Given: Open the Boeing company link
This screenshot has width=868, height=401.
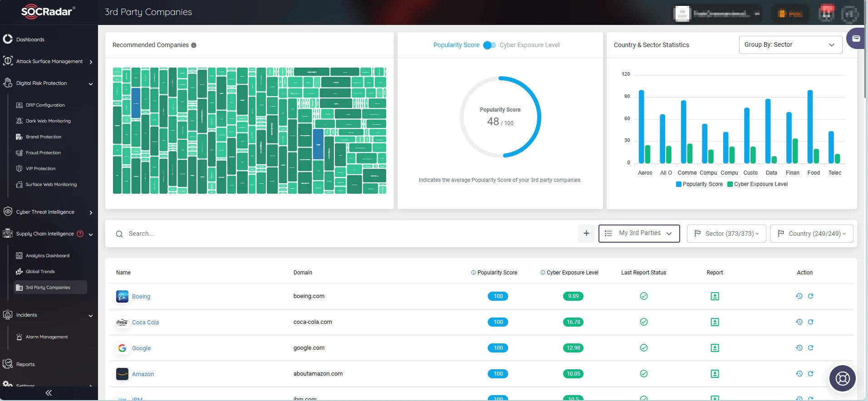Looking at the screenshot, I should point(141,296).
